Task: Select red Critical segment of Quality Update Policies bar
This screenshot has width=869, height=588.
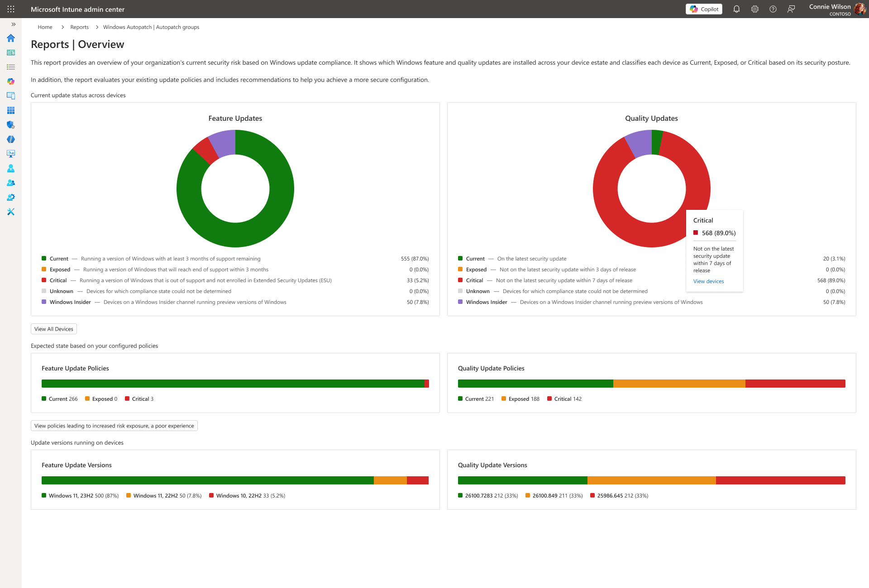Action: click(x=795, y=384)
